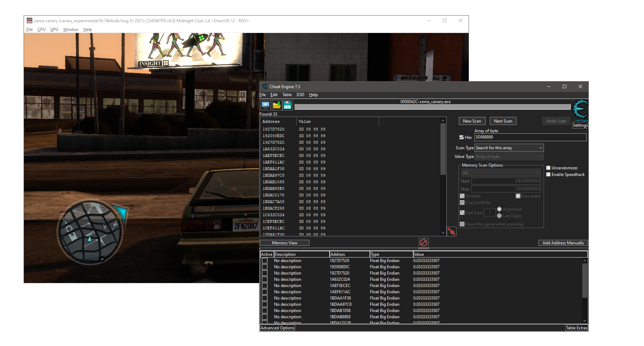644x346 pixels.
Task: Toggle the CopyOnWrite checkbox
Action: pyautogui.click(x=462, y=203)
